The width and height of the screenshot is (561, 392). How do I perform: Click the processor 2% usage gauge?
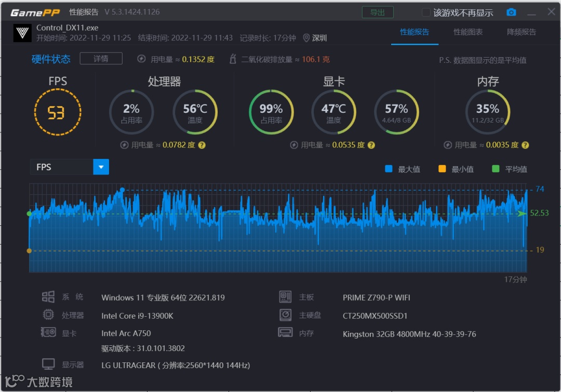pos(131,112)
